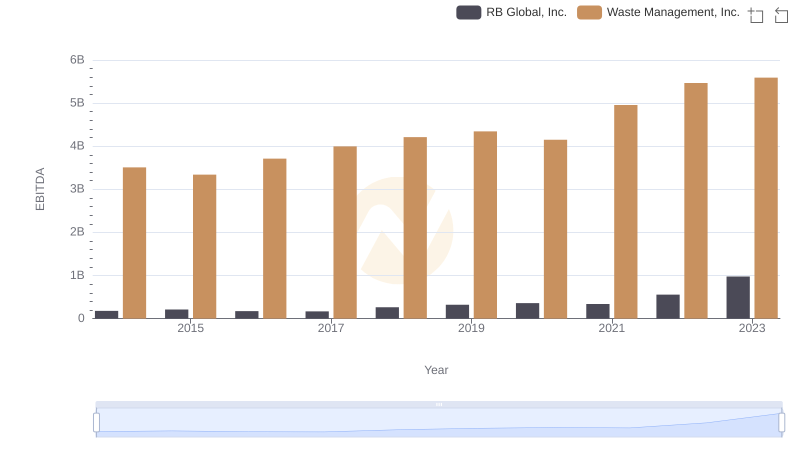
Task: Toggle Waste Management, Inc. legend series
Action: [658, 12]
